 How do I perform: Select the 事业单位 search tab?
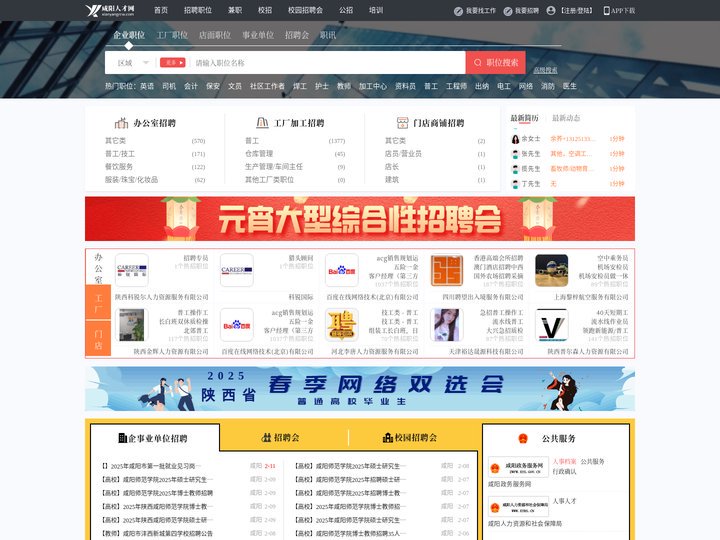point(258,35)
